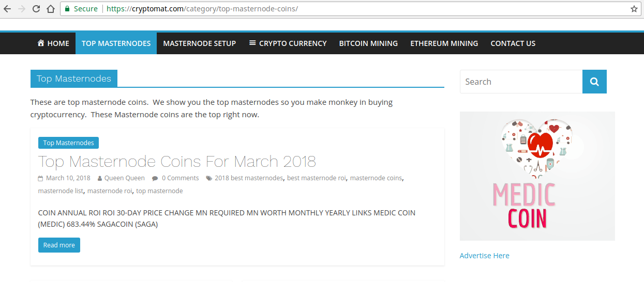This screenshot has width=644, height=282.
Task: Click the hamburger icon before Crypto Currency
Action: tap(252, 43)
